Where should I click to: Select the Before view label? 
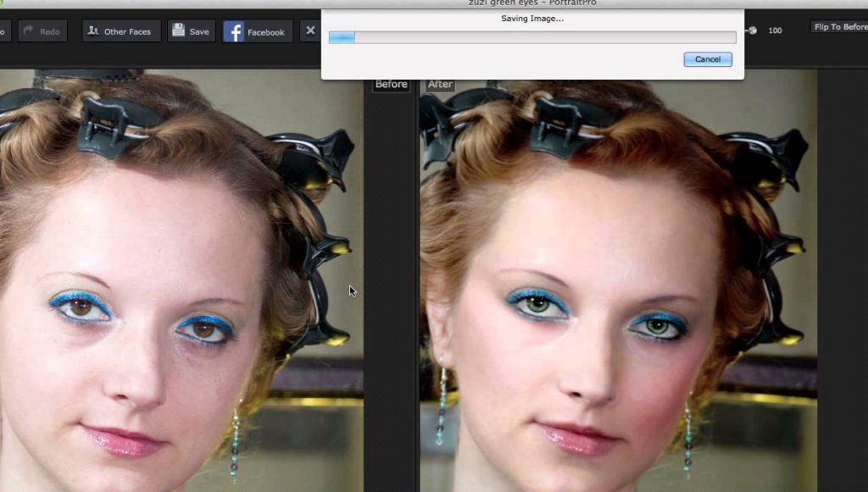point(391,84)
